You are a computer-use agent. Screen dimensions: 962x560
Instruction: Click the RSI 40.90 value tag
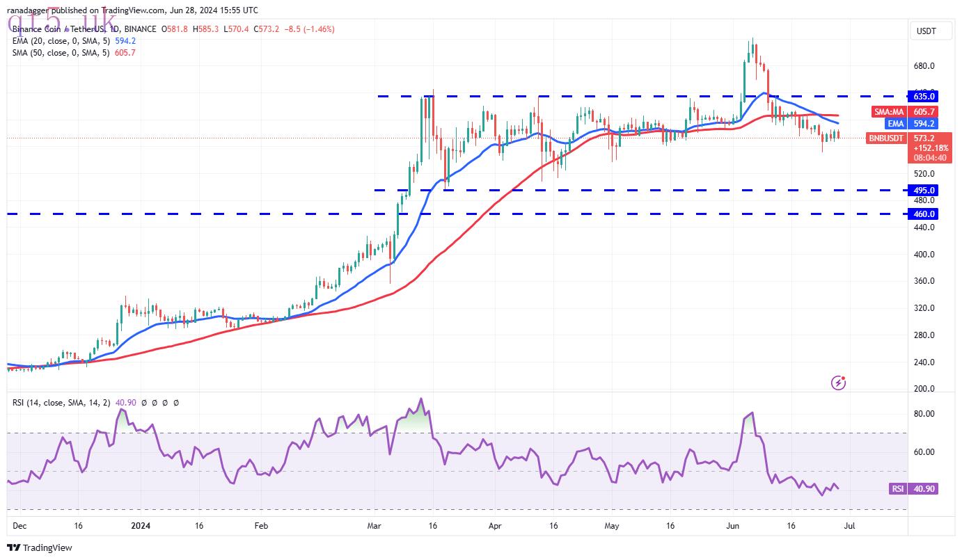913,489
